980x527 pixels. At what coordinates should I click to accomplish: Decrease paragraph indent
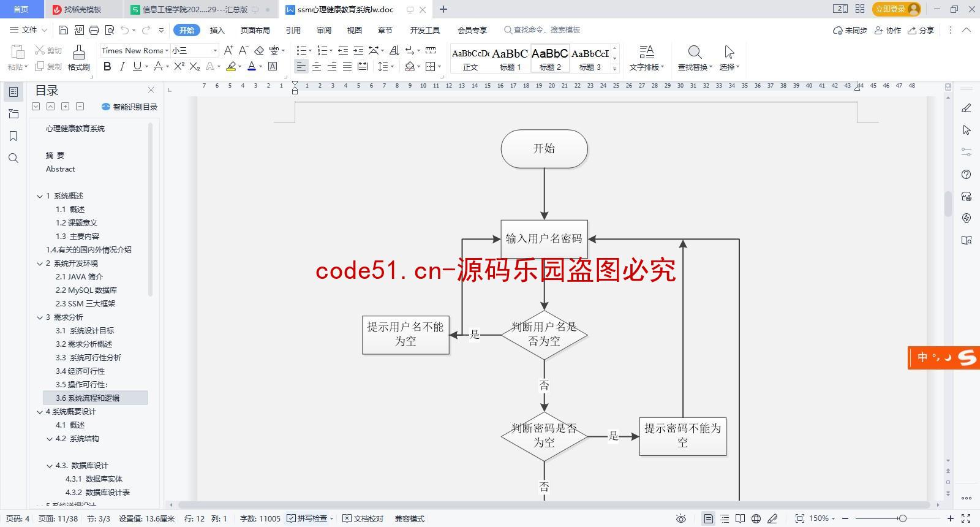pos(343,50)
